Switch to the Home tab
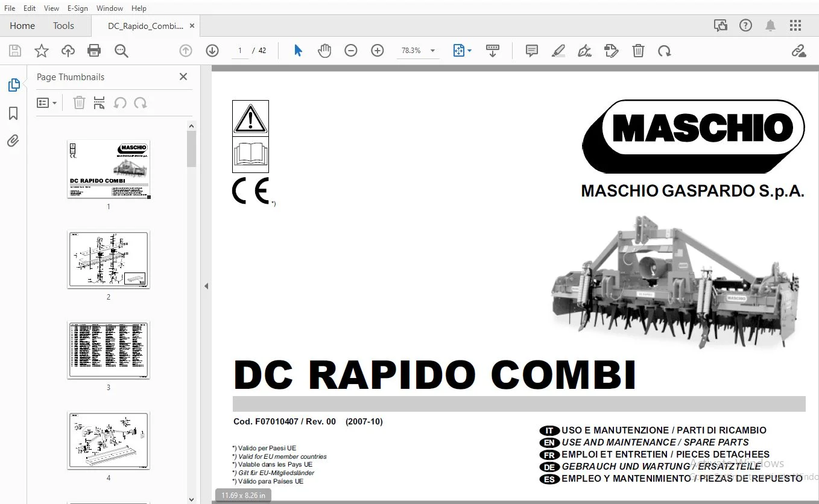The width and height of the screenshot is (819, 504). click(x=22, y=26)
